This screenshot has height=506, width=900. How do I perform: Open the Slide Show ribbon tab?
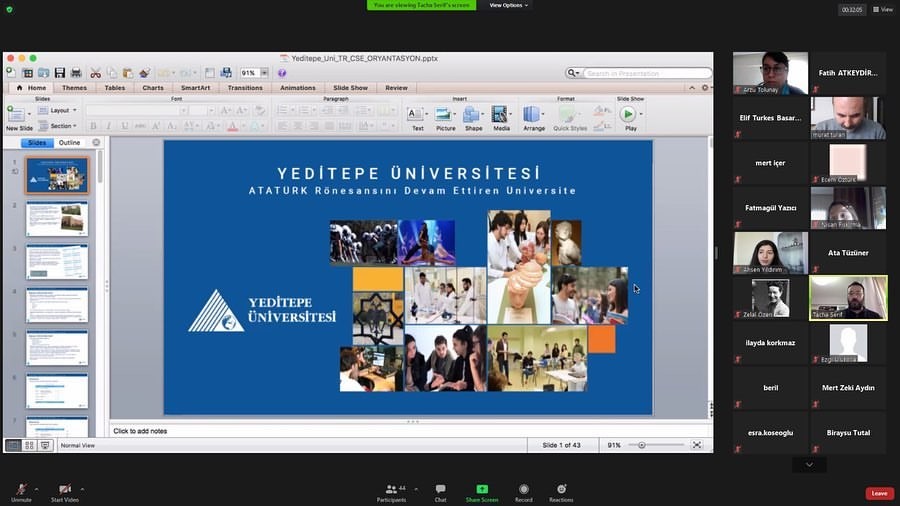350,88
